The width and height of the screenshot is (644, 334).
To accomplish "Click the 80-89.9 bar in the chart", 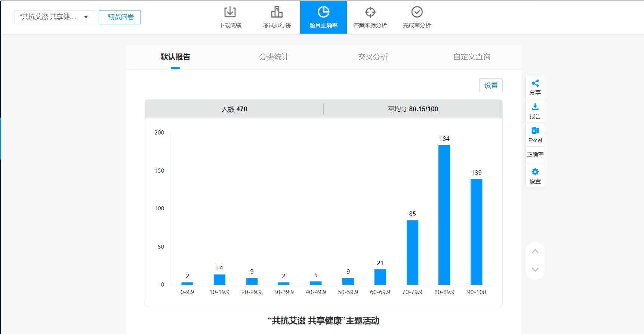I will (444, 215).
